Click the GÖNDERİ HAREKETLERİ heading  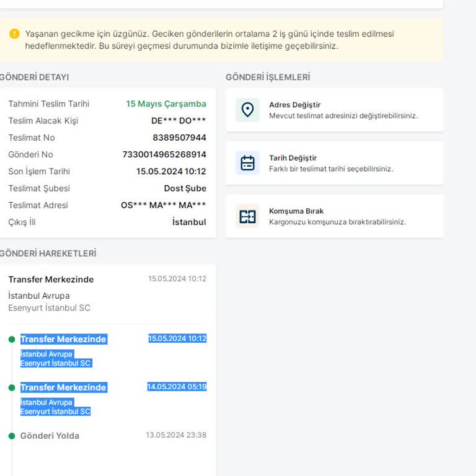coord(48,253)
